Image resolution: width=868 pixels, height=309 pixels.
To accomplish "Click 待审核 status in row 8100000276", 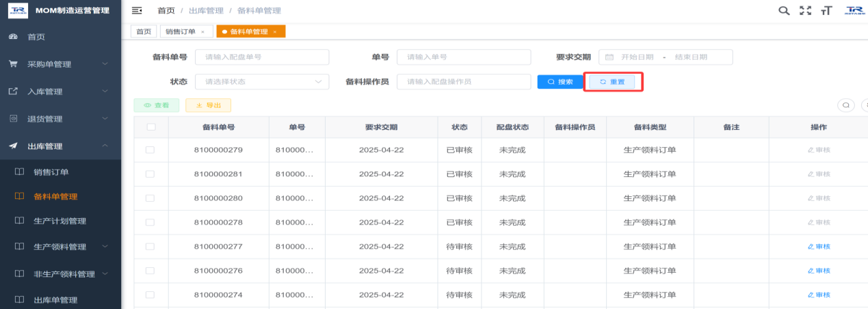I will coord(459,271).
